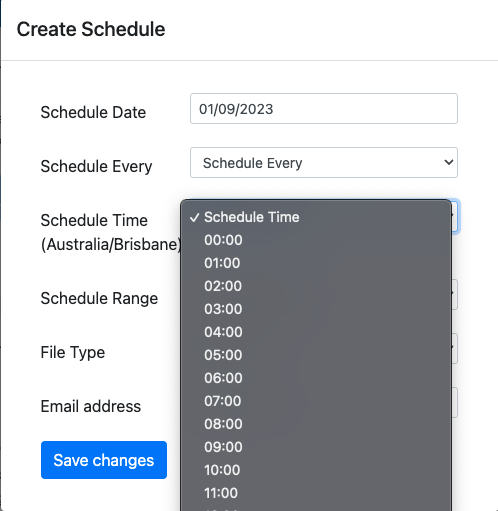This screenshot has height=511, width=498.
Task: Pick the 02:00 time option
Action: pos(316,286)
